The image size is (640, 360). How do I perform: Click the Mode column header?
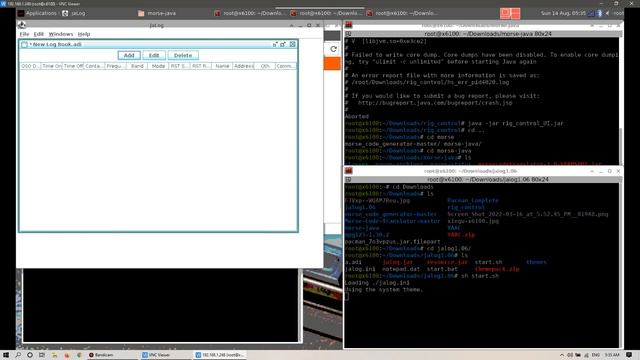point(158,66)
